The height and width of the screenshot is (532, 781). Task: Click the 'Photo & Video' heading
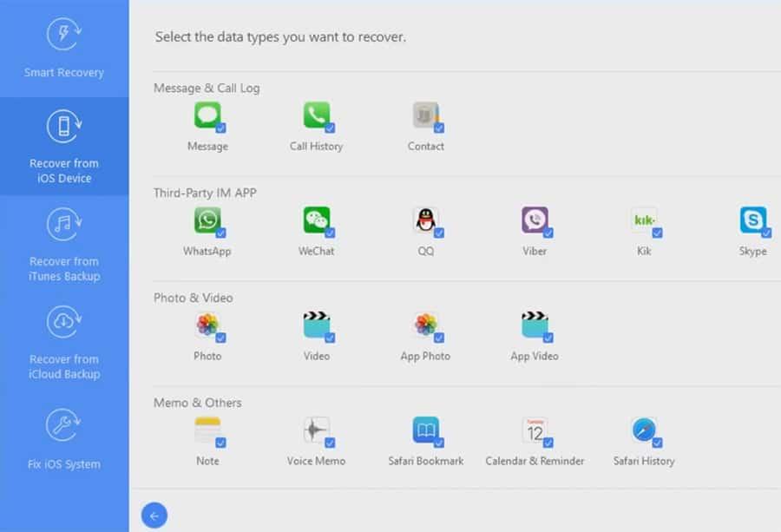[x=194, y=298]
